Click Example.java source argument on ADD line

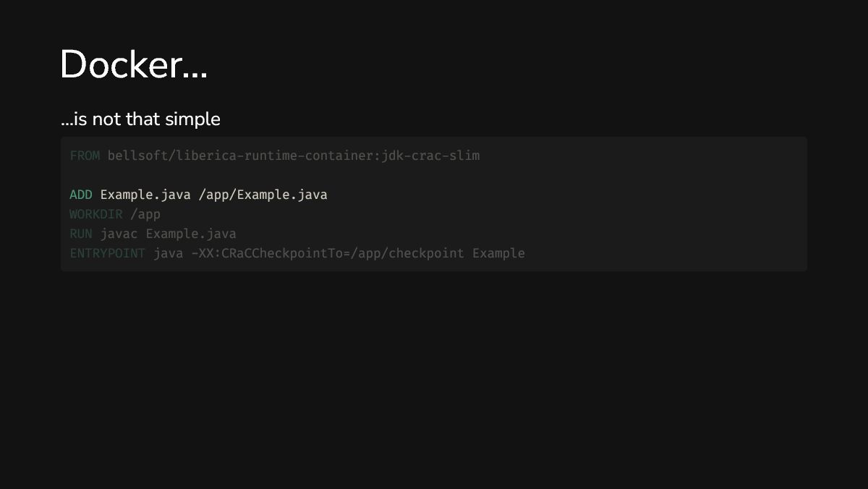145,195
